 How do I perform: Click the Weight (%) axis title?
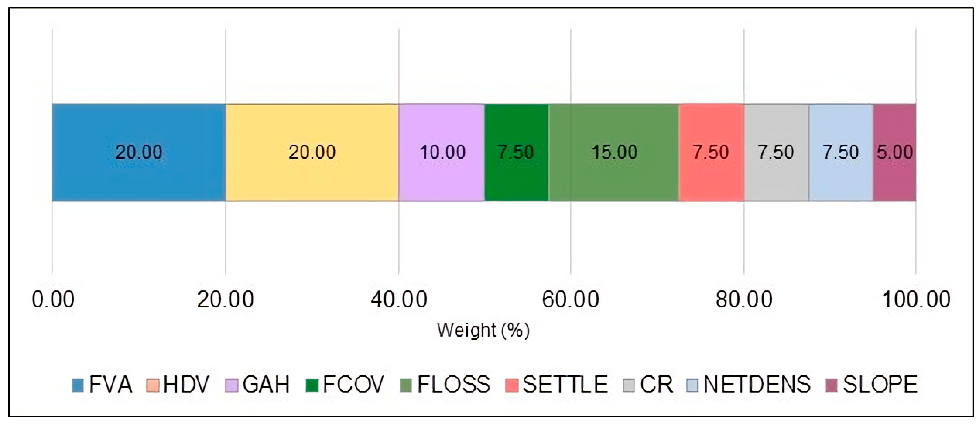point(483,330)
